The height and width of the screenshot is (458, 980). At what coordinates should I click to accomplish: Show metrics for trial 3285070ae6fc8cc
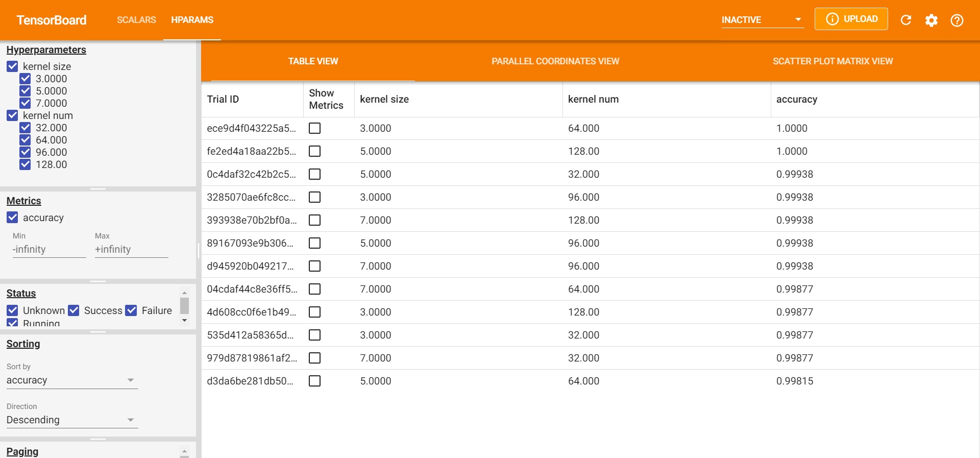point(315,197)
